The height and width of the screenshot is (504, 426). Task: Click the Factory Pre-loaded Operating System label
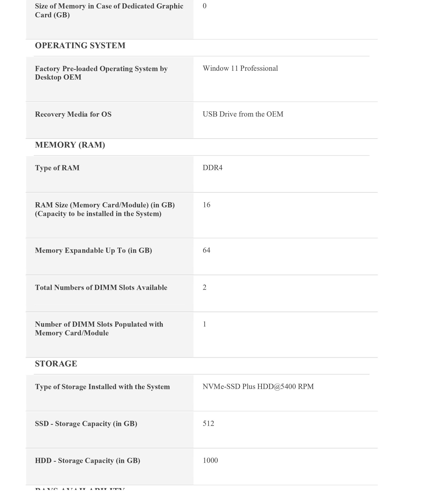click(x=101, y=73)
